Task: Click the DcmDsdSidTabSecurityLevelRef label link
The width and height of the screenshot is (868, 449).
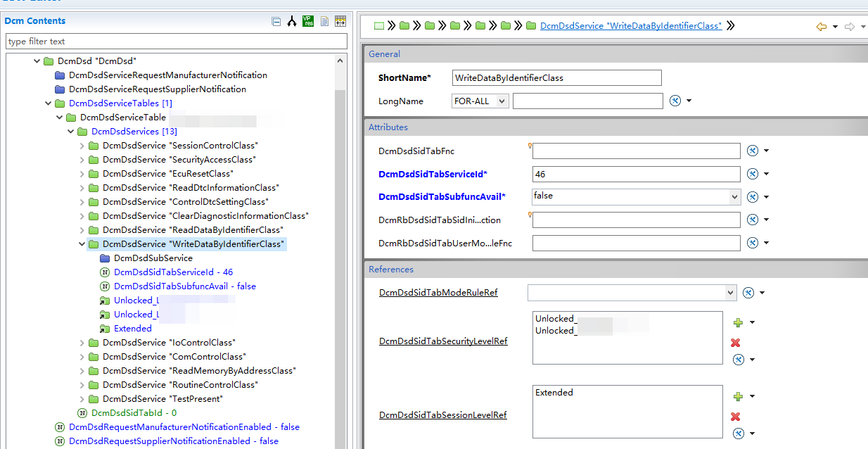Action: (442, 341)
